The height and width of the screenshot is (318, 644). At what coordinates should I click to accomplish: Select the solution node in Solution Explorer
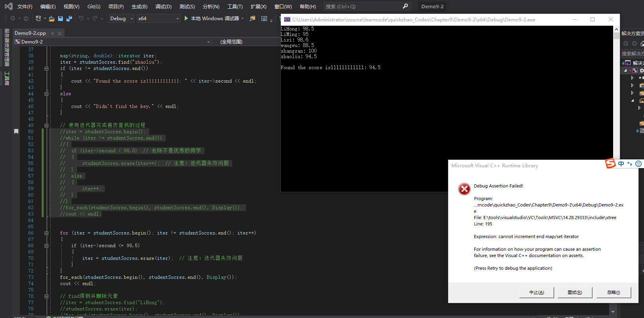pos(633,63)
